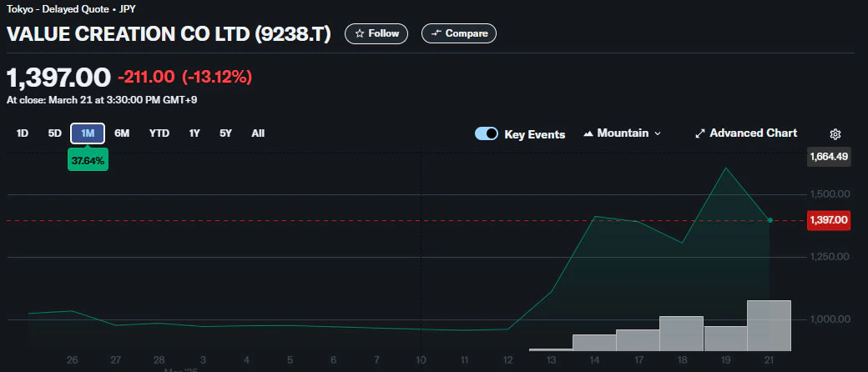868x372 pixels.
Task: Toggle the Key Events switch
Action: coord(487,134)
